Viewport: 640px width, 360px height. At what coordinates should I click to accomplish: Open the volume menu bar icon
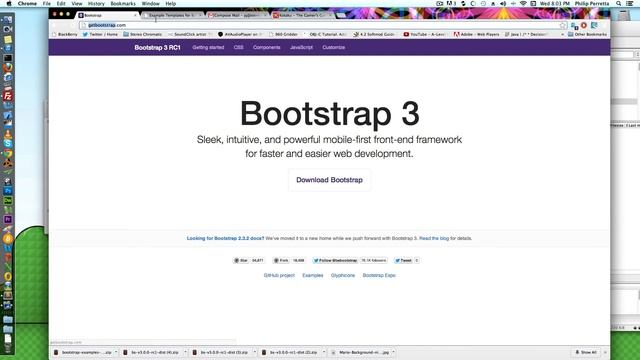tap(503, 3)
